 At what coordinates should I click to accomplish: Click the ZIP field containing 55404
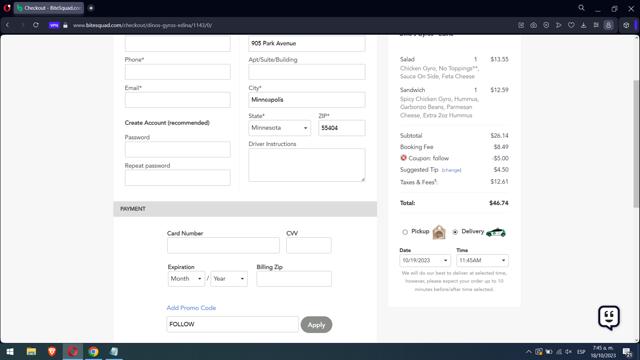(342, 128)
